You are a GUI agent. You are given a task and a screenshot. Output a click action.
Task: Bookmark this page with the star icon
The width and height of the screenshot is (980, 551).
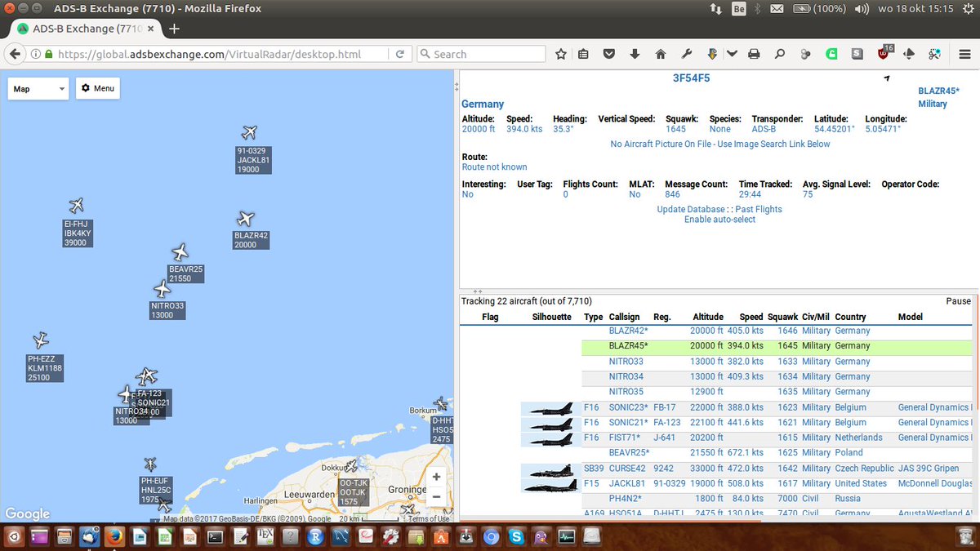point(561,55)
